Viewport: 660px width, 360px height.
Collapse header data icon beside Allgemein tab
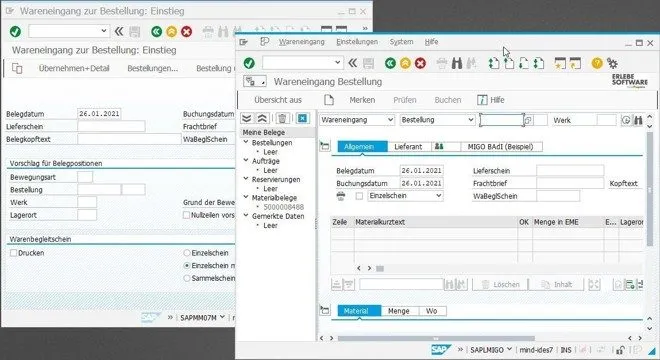325,146
